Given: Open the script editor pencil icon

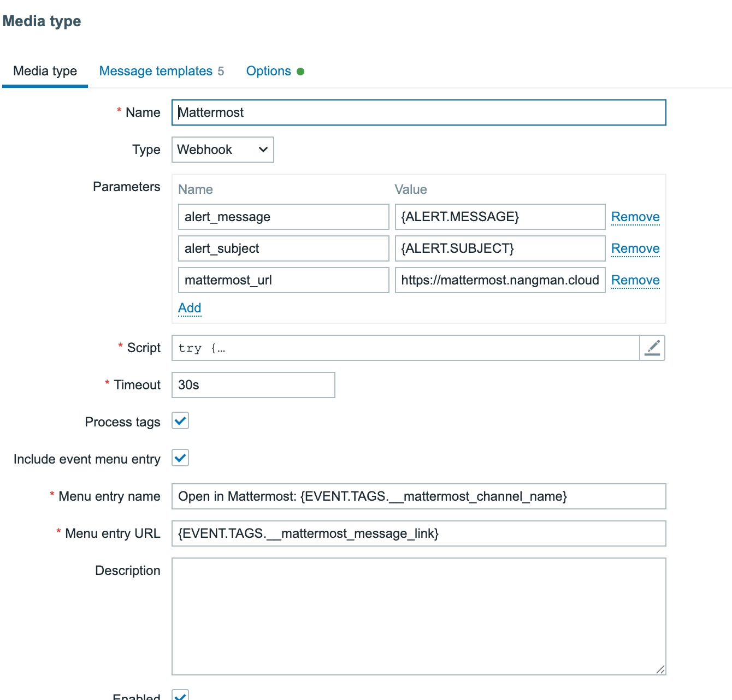Looking at the screenshot, I should (x=652, y=348).
